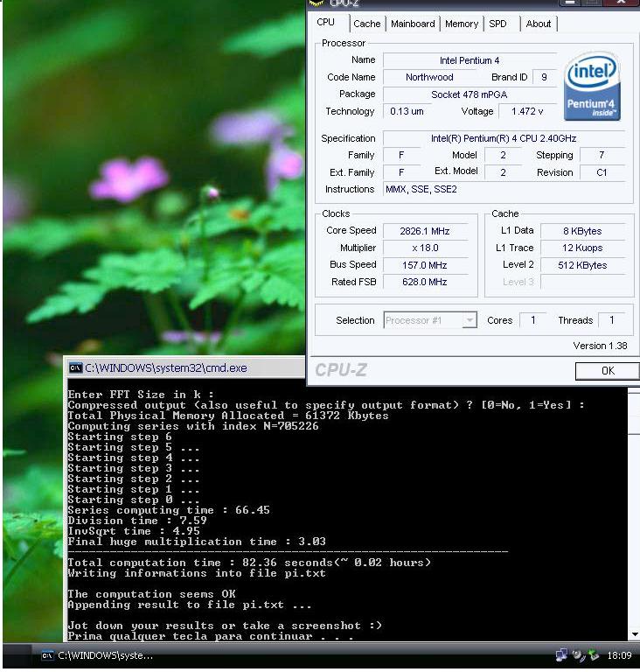Click the middle system tray icon beside the network icon
The width and height of the screenshot is (640, 672).
coord(578,654)
